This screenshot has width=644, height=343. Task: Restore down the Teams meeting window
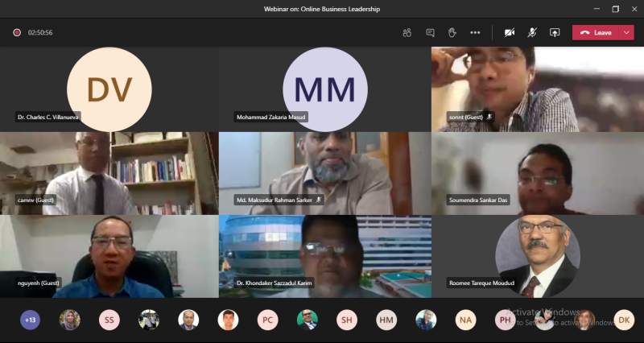point(616,9)
